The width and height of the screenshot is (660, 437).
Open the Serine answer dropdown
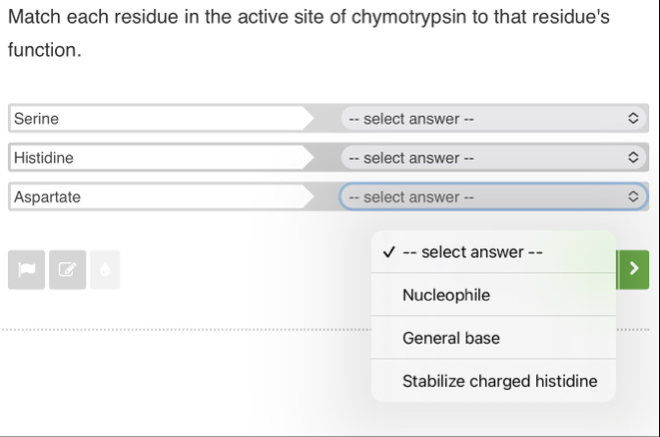click(490, 119)
